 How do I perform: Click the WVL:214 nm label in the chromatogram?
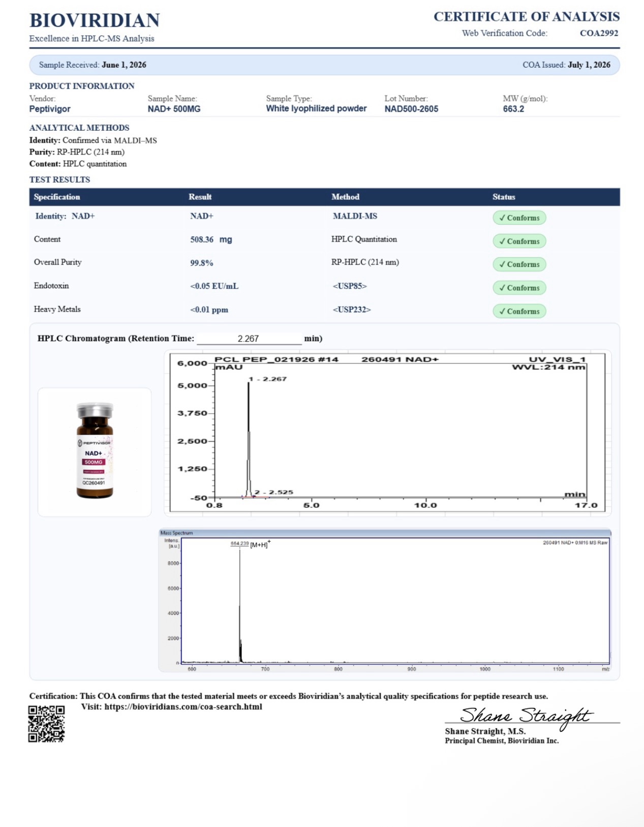pos(549,367)
